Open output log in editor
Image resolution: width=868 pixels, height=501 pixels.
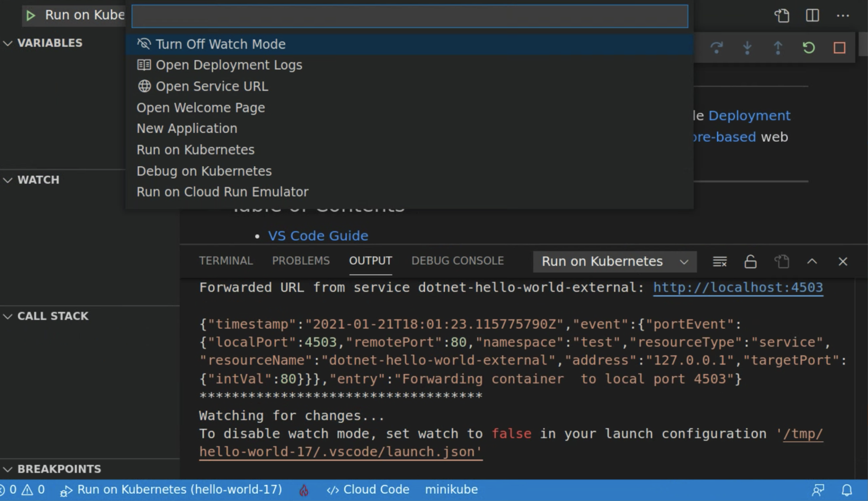pos(782,262)
